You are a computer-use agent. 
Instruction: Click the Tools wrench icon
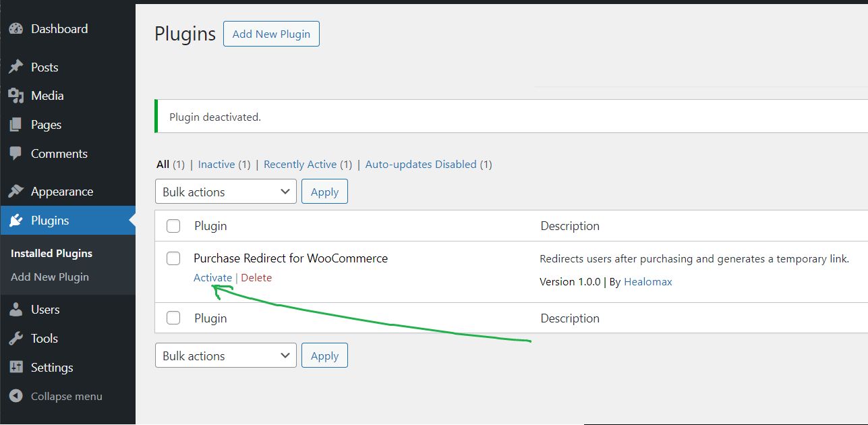16,339
